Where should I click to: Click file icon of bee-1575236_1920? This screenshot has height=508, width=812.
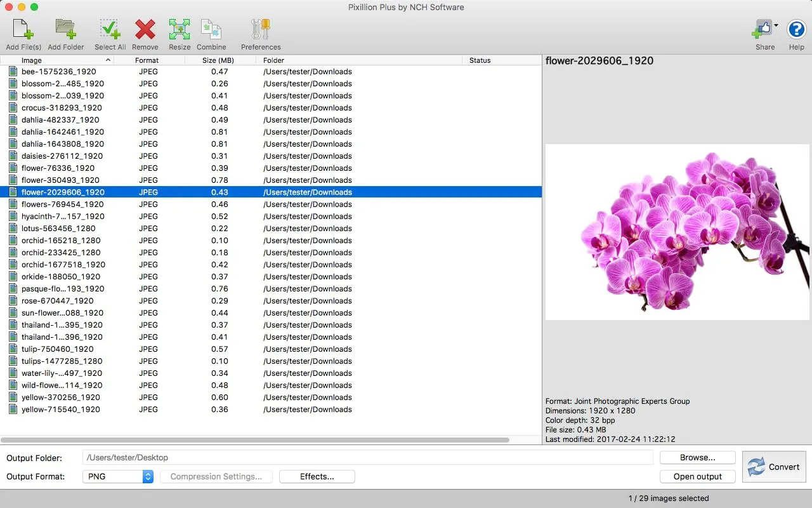[13, 72]
